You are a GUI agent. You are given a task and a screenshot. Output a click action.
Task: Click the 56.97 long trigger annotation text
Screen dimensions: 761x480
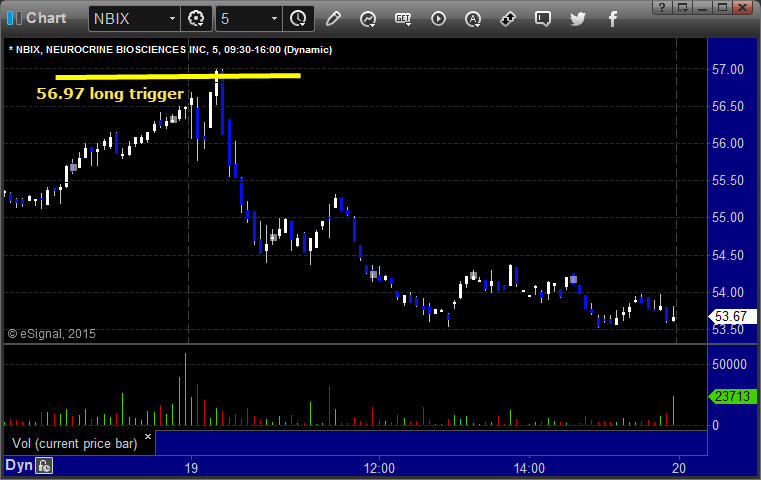point(110,93)
